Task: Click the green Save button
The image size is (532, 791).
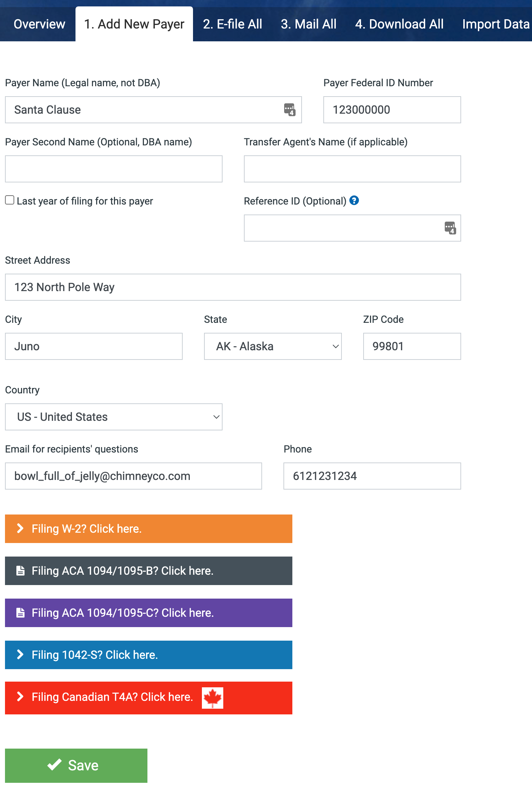Action: click(x=76, y=765)
